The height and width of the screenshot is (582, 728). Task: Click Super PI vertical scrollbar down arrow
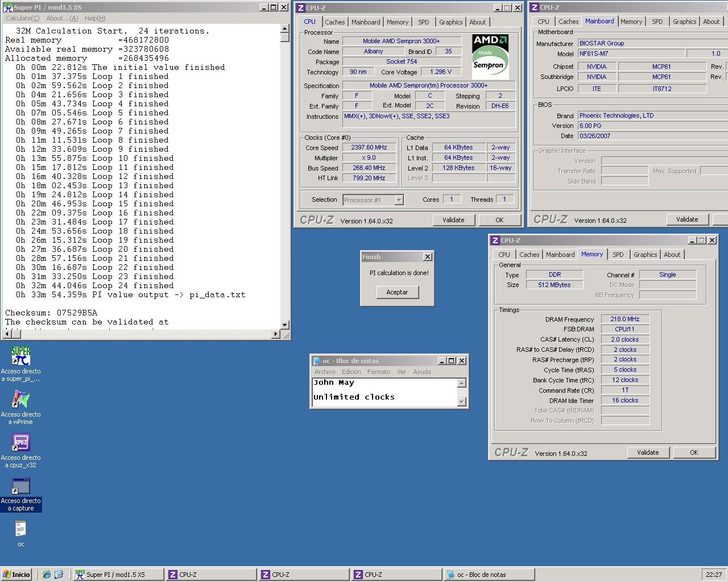click(285, 325)
